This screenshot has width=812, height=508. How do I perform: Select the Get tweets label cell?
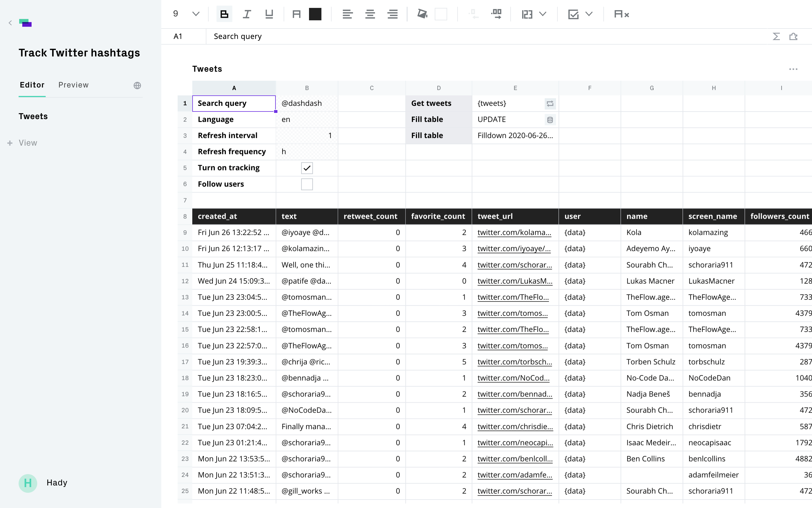[x=438, y=104]
